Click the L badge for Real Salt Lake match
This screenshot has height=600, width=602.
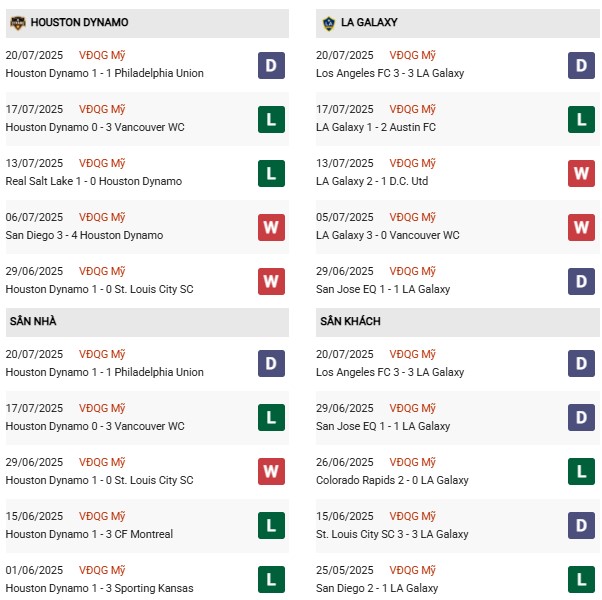(271, 173)
